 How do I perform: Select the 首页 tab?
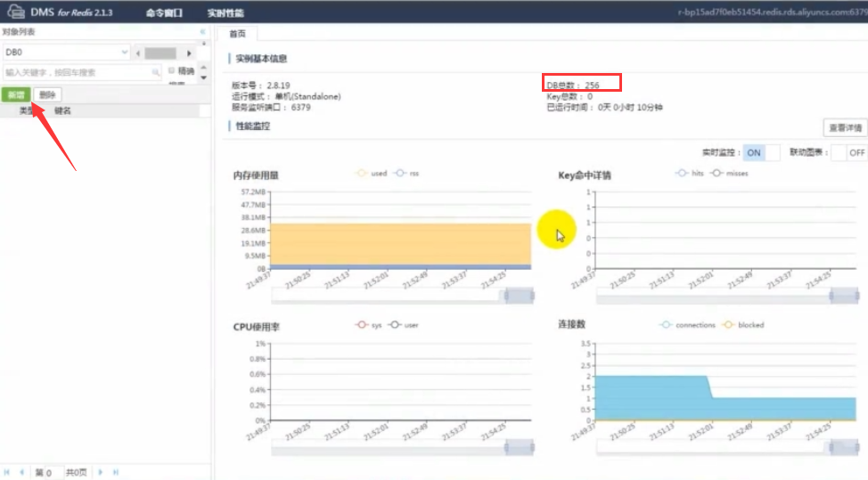coord(236,34)
